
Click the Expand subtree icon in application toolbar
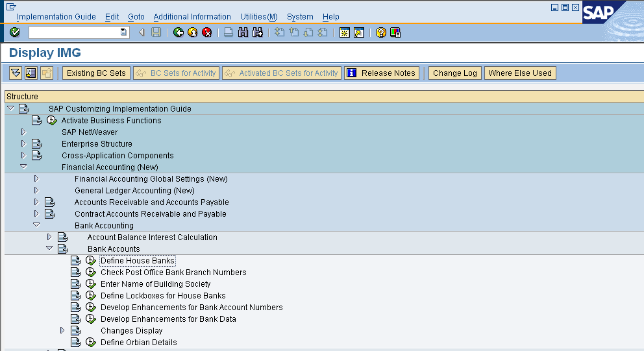pos(16,73)
